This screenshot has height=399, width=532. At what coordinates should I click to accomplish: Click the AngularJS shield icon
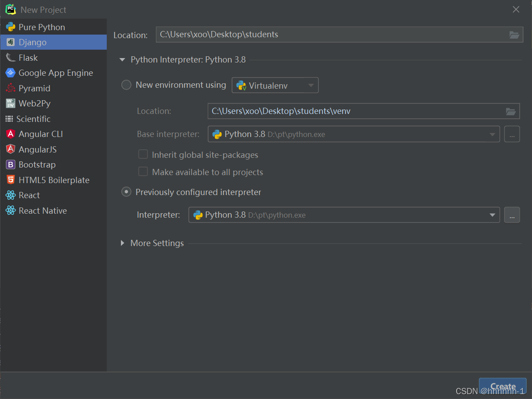point(11,149)
